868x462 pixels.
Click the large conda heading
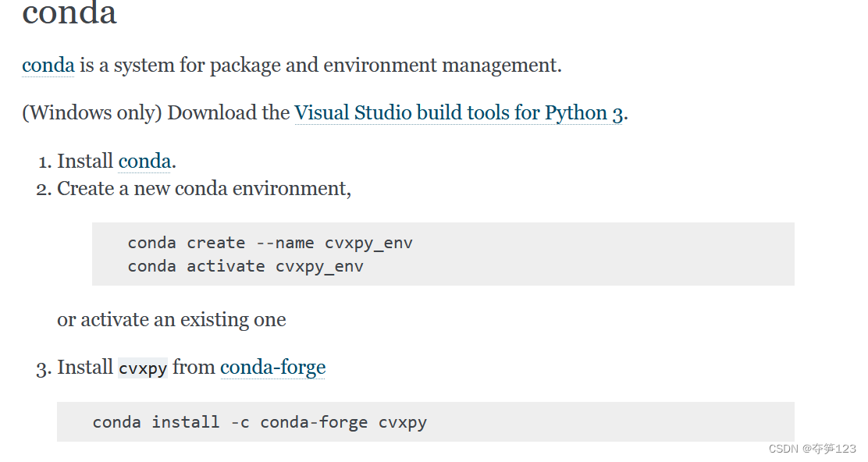click(x=69, y=14)
